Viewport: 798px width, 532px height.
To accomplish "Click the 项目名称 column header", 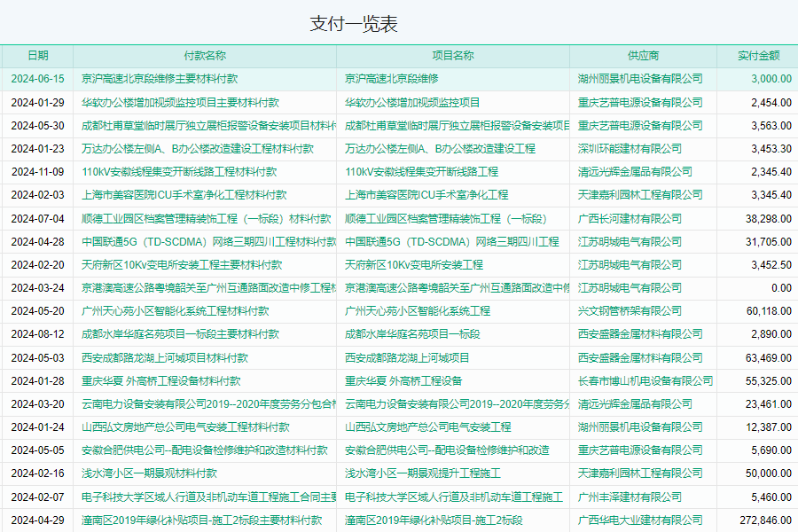I will click(453, 56).
